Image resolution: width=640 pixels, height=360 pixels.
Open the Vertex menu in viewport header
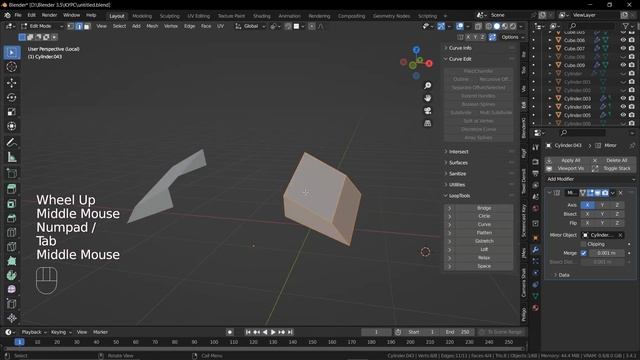171,26
